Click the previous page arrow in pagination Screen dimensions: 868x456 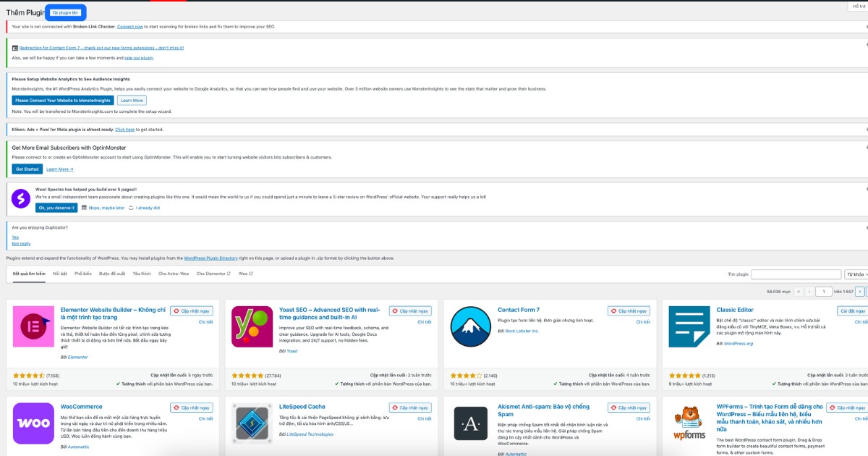[x=809, y=292]
